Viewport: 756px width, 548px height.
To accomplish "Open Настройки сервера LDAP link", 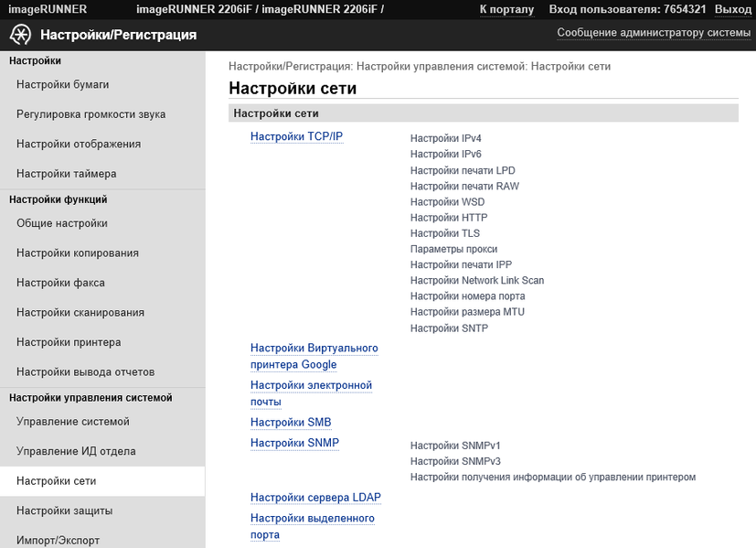I will [x=315, y=498].
